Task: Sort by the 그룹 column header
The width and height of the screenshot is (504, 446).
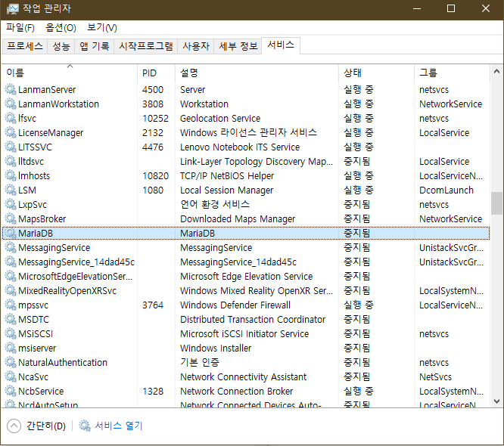Action: click(453, 73)
